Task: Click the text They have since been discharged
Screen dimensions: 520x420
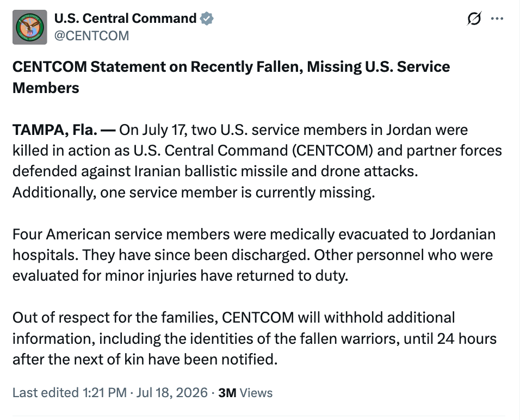Action: [196, 255]
